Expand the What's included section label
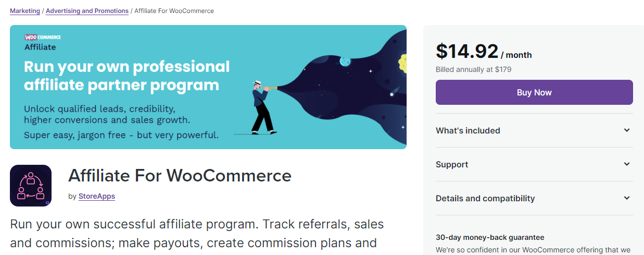The width and height of the screenshot is (644, 255). (x=468, y=130)
